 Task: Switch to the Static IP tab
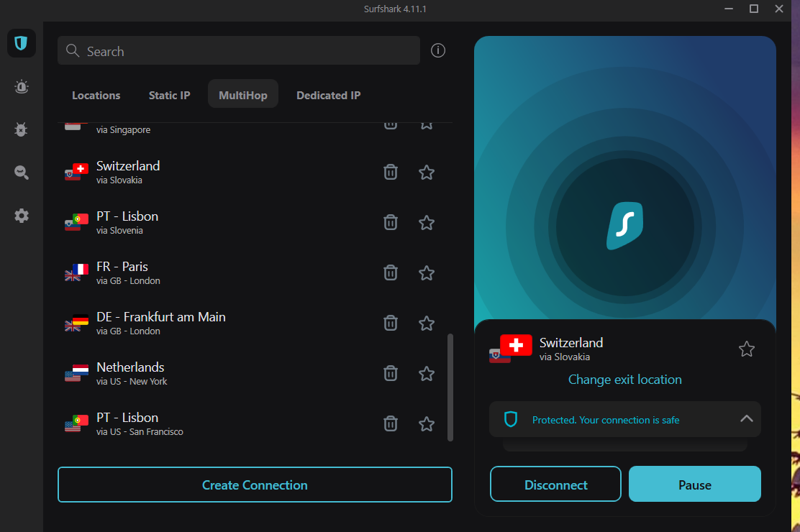click(169, 96)
